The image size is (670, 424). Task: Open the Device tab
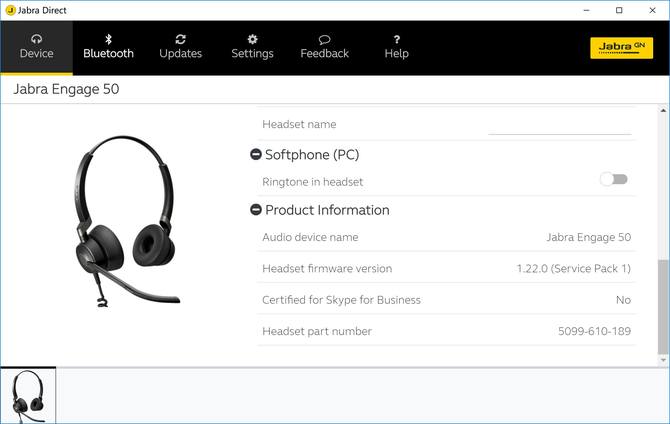[36, 47]
